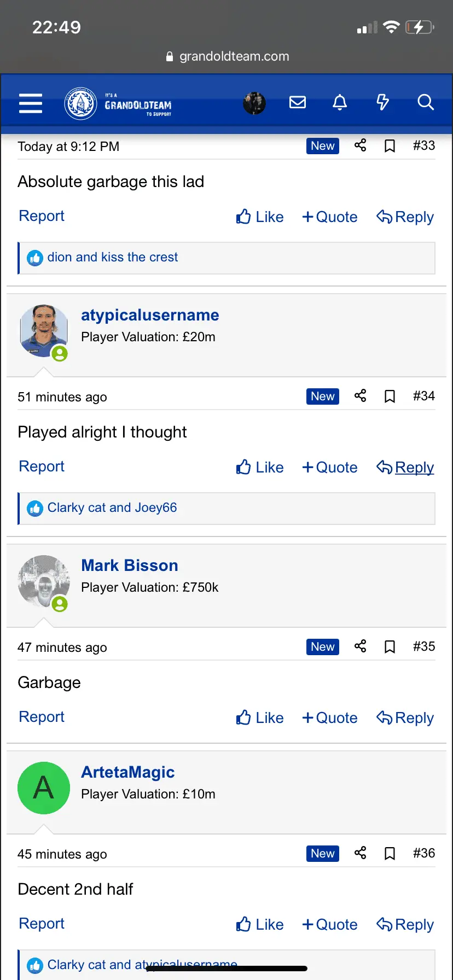Share post #34

(x=360, y=396)
